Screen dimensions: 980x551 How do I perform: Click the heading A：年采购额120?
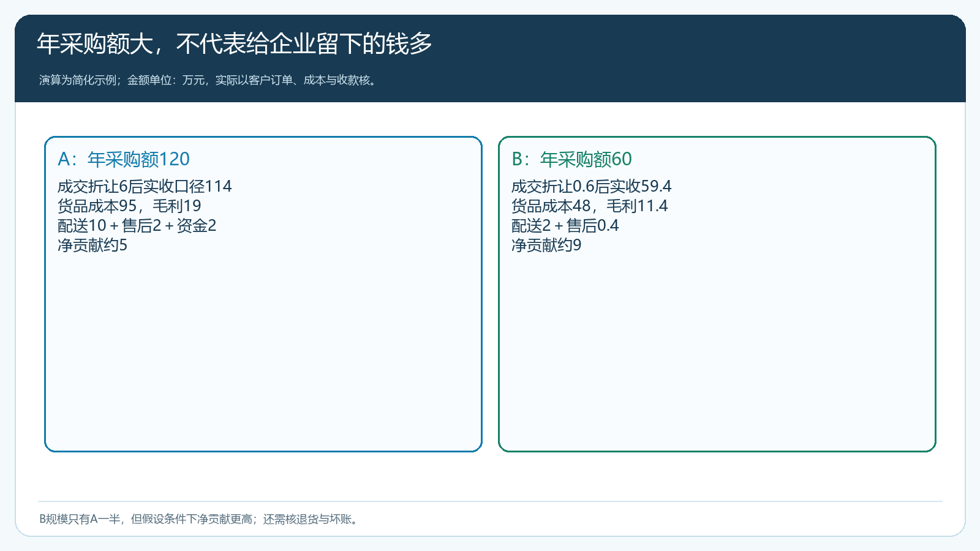point(124,159)
